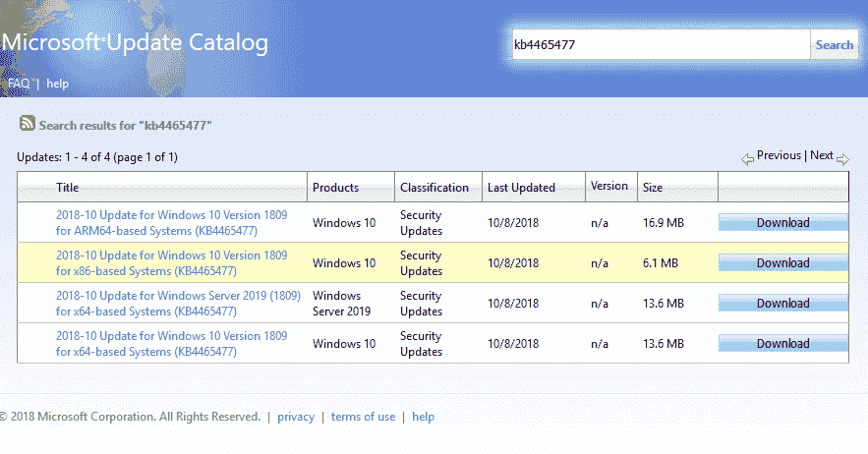
Task: Sort results by Size column
Action: (x=653, y=188)
